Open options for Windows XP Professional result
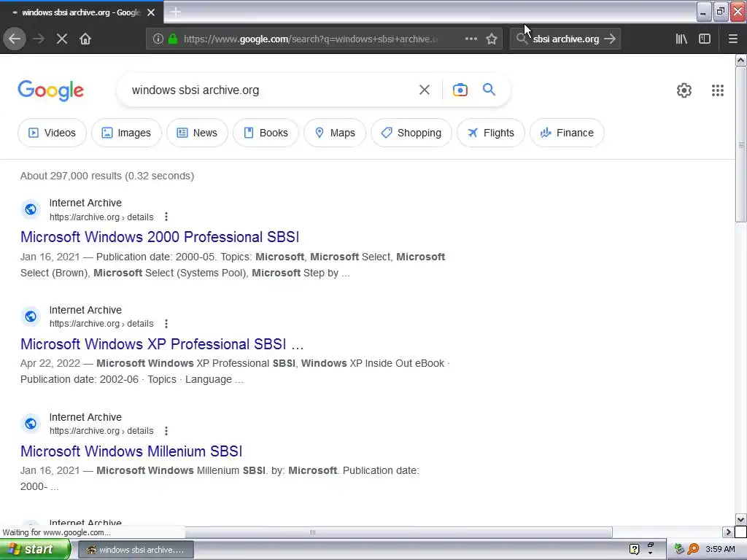The width and height of the screenshot is (747, 560). tap(166, 324)
